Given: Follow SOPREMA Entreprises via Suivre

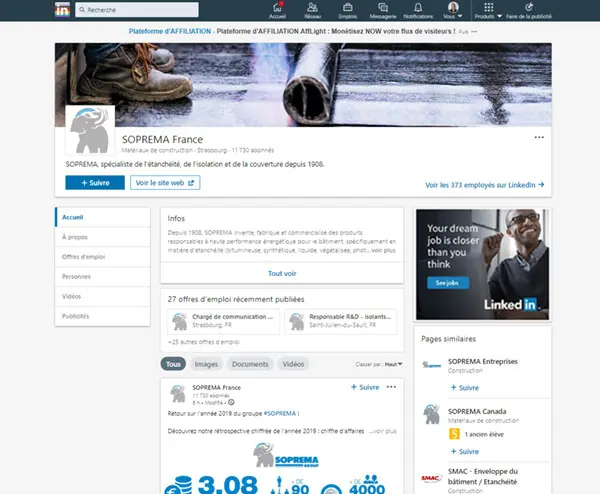Looking at the screenshot, I should click(x=465, y=388).
